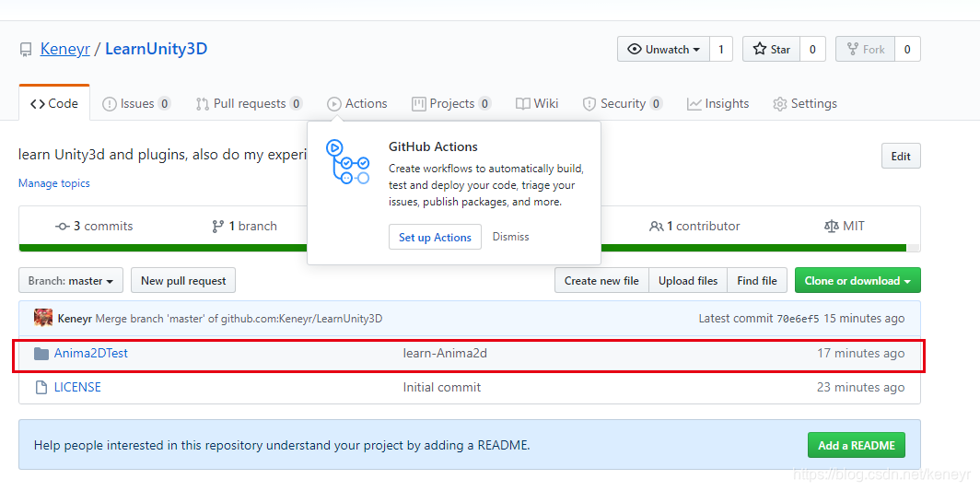This screenshot has width=980, height=491.
Task: View the Insights tab
Action: pyautogui.click(x=717, y=104)
